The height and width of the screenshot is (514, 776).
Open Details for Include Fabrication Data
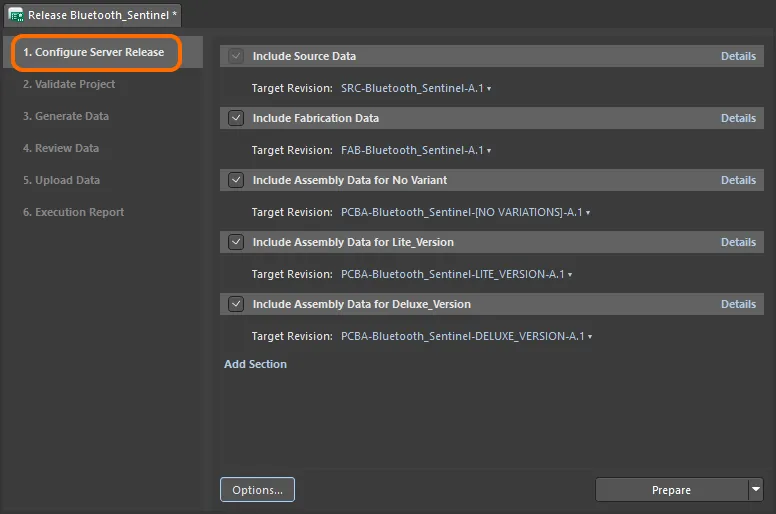point(738,118)
